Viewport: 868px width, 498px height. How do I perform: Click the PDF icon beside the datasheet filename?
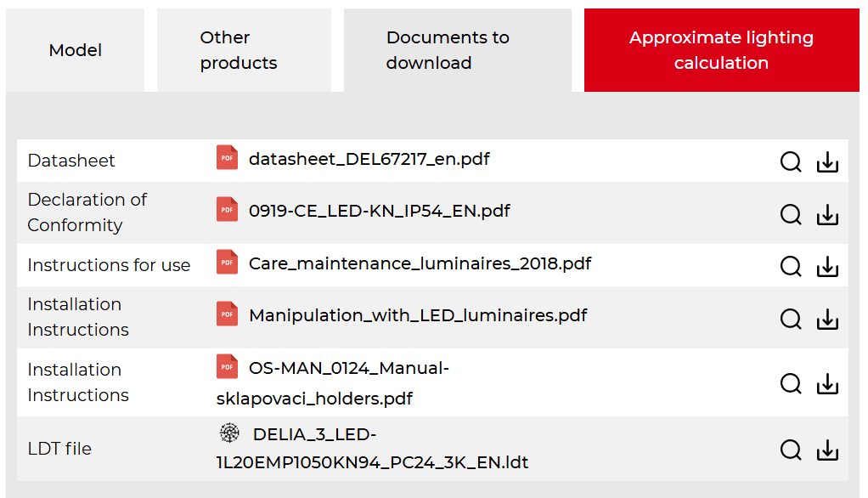click(x=227, y=158)
